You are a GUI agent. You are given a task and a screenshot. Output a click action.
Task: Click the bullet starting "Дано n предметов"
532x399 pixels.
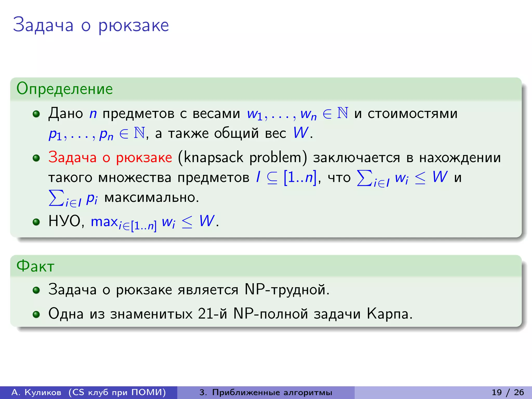pyautogui.click(x=253, y=123)
